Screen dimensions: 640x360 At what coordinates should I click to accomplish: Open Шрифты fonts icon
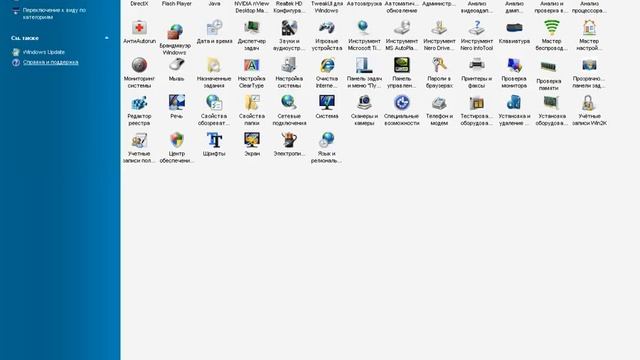214,140
